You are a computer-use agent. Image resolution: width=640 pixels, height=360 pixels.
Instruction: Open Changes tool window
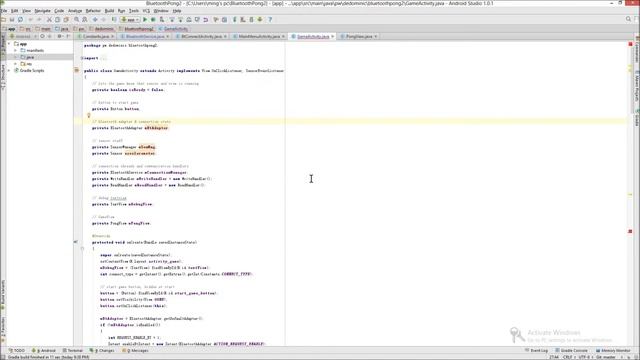coord(102,351)
